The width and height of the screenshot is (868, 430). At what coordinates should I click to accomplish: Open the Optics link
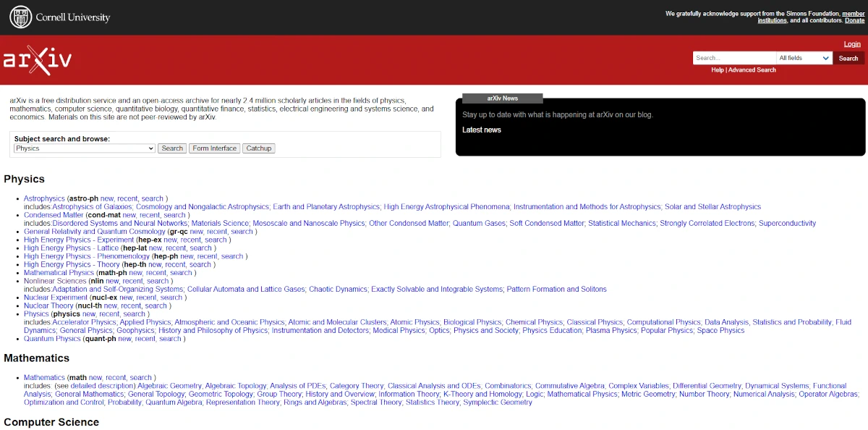click(439, 331)
